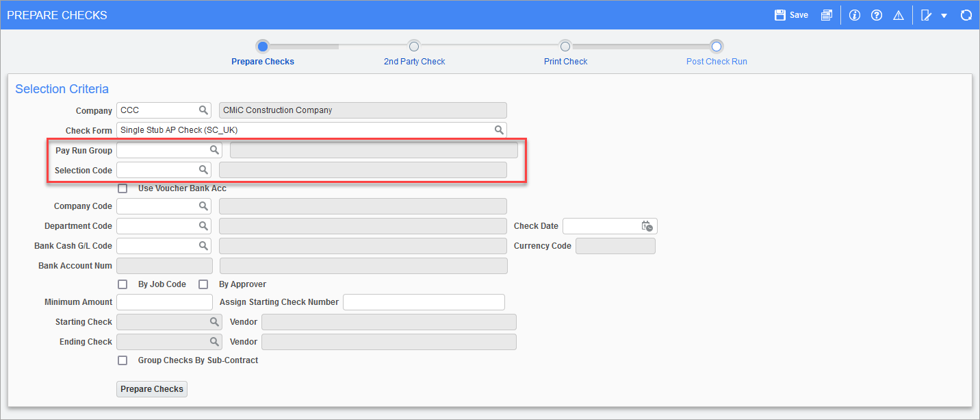Click the Prepare Checks button
Image resolution: width=980 pixels, height=420 pixels.
pyautogui.click(x=151, y=388)
